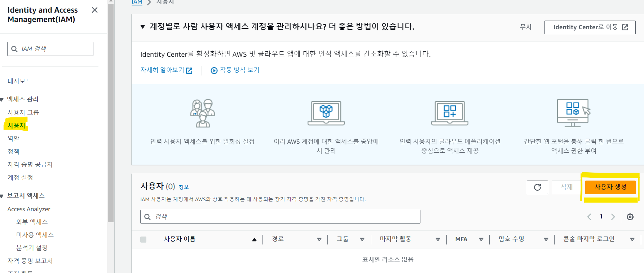Collapse the 보고서 액세스 section

[x=2, y=196]
